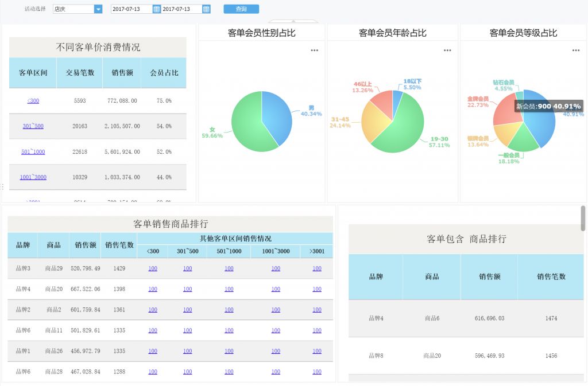
Task: Click the green 19-30 age pie slice
Action: [x=403, y=131]
